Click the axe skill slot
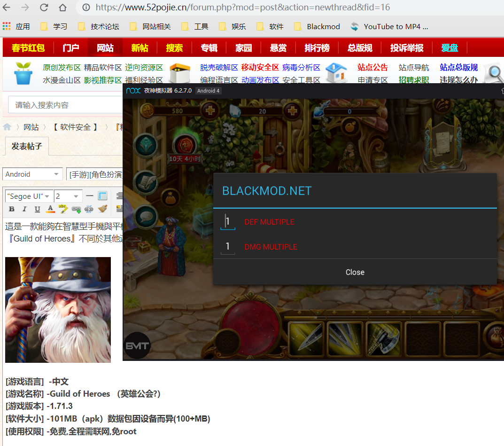This screenshot has height=446, width=504. click(x=383, y=339)
